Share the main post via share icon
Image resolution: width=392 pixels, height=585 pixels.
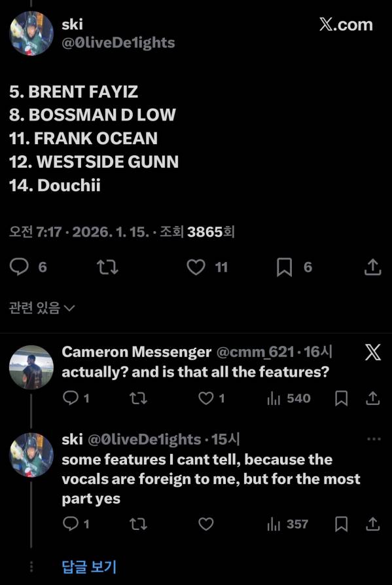(x=372, y=267)
